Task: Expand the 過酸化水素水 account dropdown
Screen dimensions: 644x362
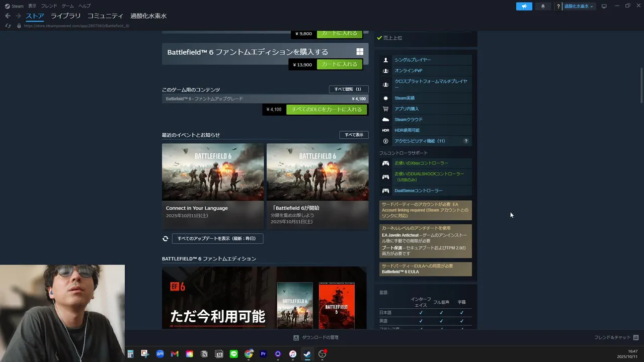Action: point(579,6)
